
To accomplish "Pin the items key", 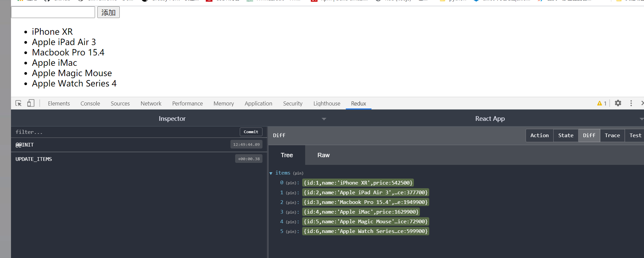I will 298,173.
